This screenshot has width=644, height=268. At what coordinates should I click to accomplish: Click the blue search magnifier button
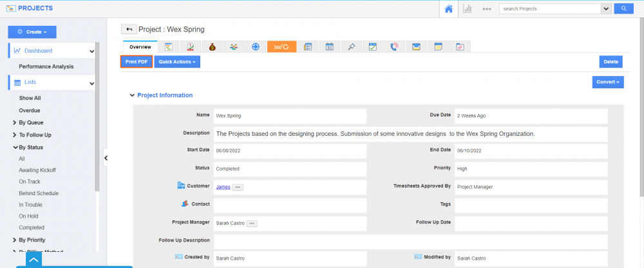pyautogui.click(x=623, y=9)
